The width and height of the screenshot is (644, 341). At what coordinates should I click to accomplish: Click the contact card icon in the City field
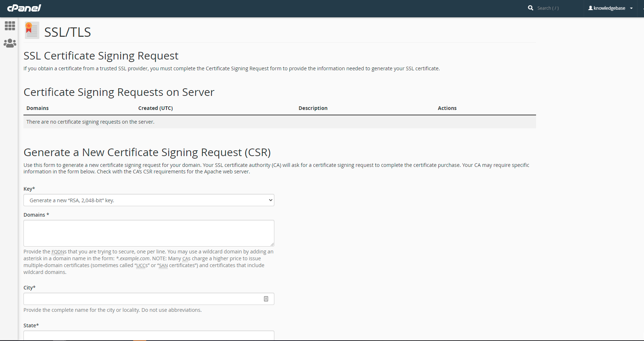point(266,298)
